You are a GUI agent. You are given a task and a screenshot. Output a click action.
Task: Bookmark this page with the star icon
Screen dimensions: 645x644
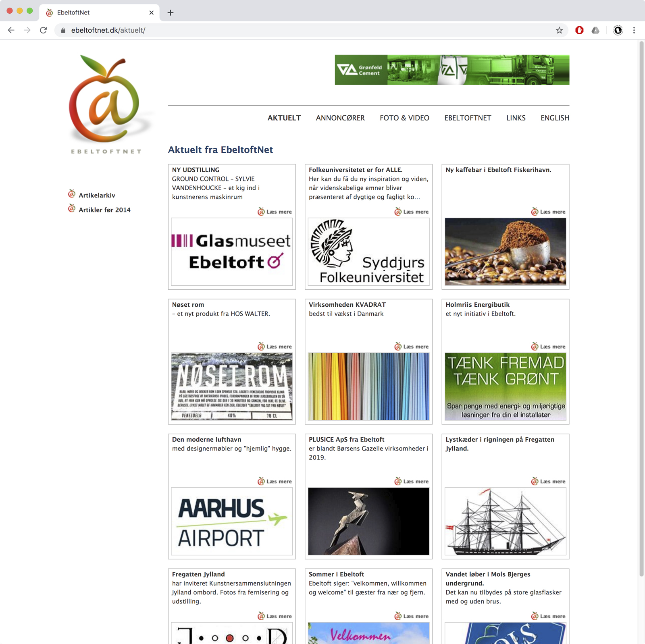pos(559,30)
